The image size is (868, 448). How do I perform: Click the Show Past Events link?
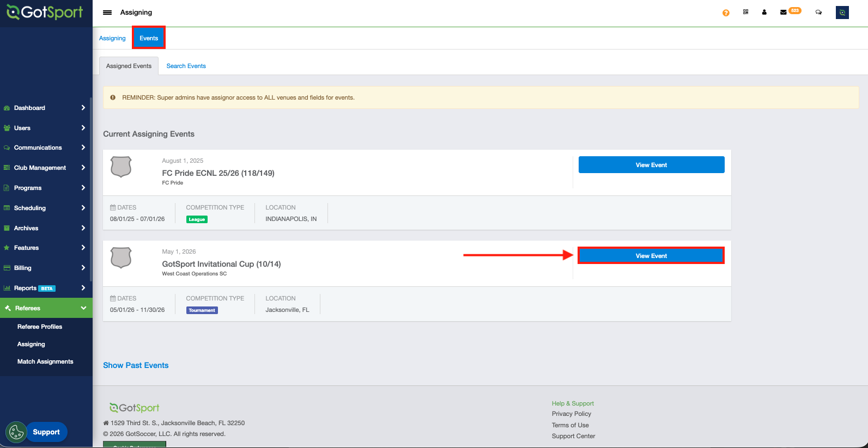pyautogui.click(x=136, y=365)
